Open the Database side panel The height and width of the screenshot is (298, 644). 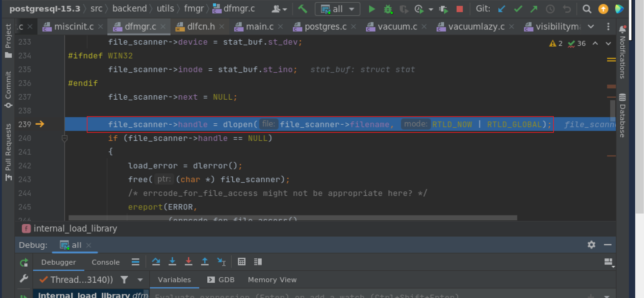pyautogui.click(x=622, y=115)
